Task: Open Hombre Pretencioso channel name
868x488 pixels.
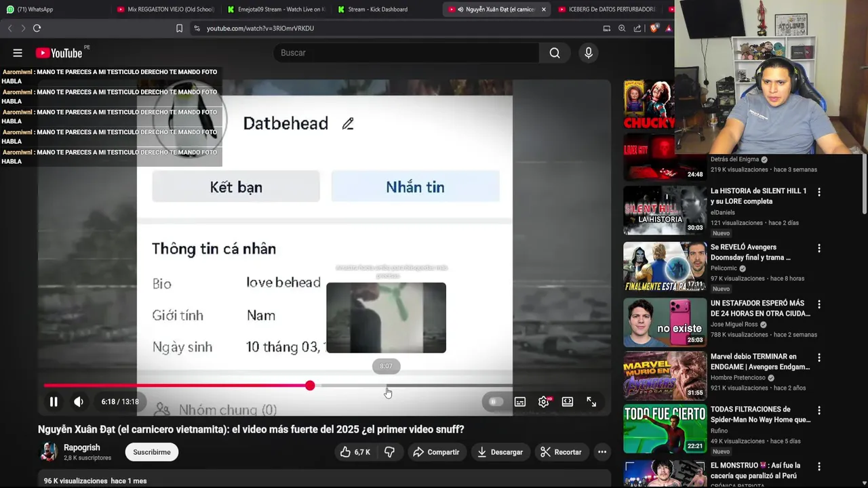Action: [738, 378]
